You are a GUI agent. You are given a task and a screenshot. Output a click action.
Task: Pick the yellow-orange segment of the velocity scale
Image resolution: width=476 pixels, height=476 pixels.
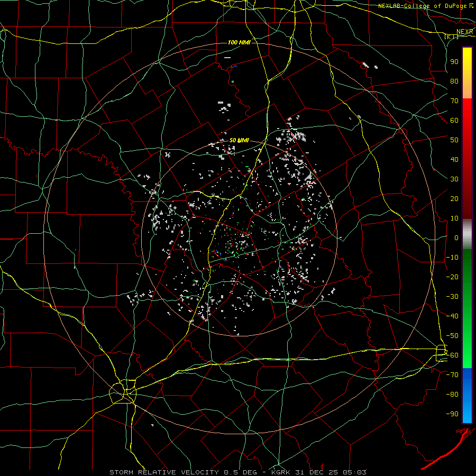point(467,73)
